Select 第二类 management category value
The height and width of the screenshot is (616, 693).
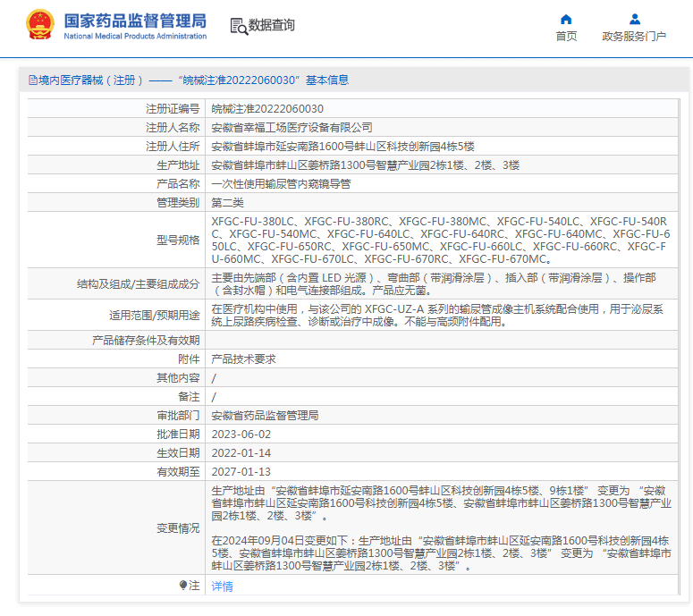pyautogui.click(x=228, y=203)
